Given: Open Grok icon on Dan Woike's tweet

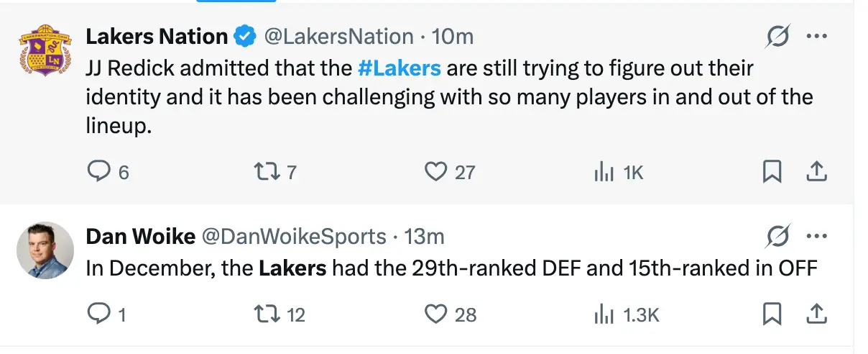Looking at the screenshot, I should (777, 236).
